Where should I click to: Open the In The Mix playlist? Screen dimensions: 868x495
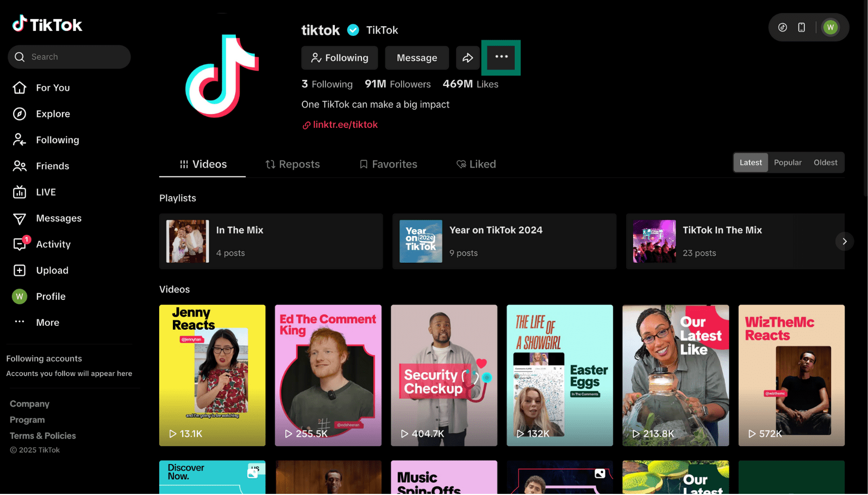271,242
